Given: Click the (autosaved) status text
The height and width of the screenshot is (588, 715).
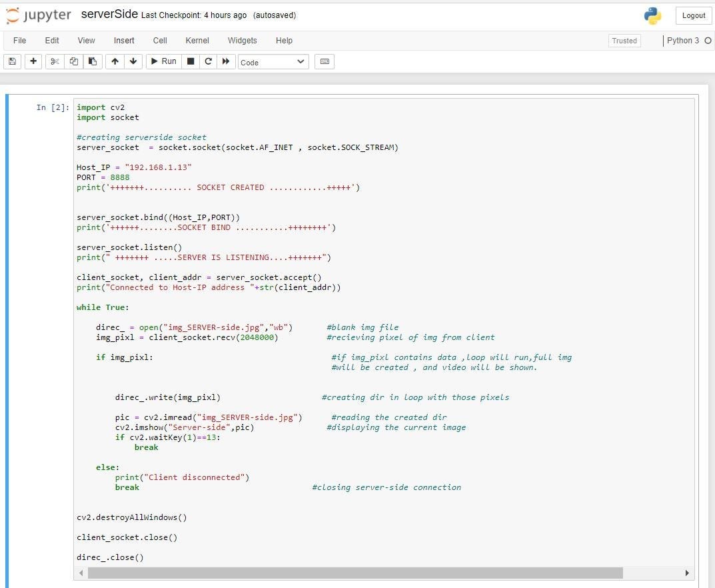Looking at the screenshot, I should pyautogui.click(x=275, y=15).
